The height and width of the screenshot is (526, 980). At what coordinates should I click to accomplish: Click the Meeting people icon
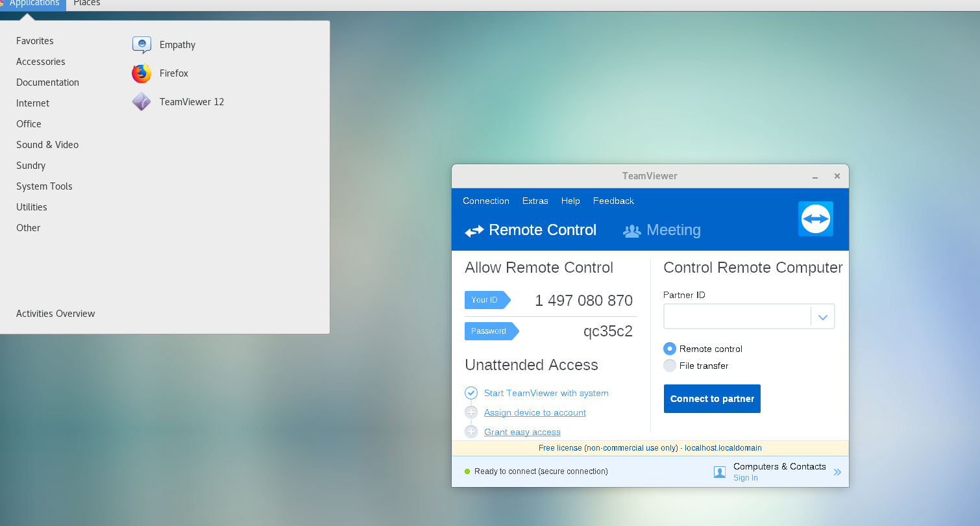pyautogui.click(x=631, y=231)
